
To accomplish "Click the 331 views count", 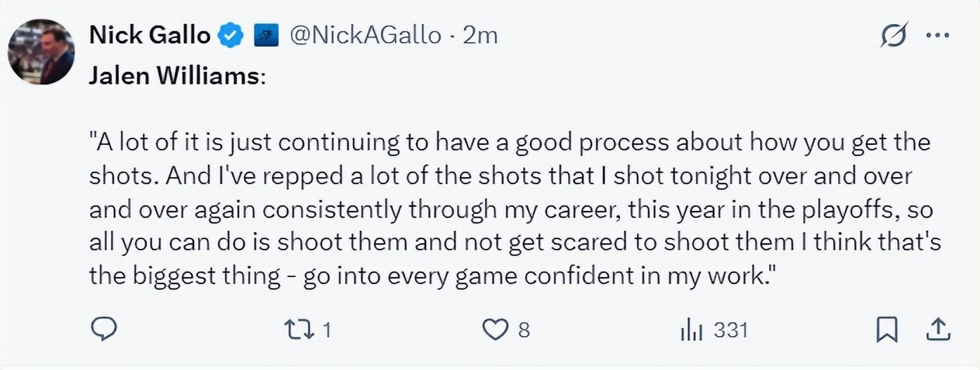I will (730, 329).
